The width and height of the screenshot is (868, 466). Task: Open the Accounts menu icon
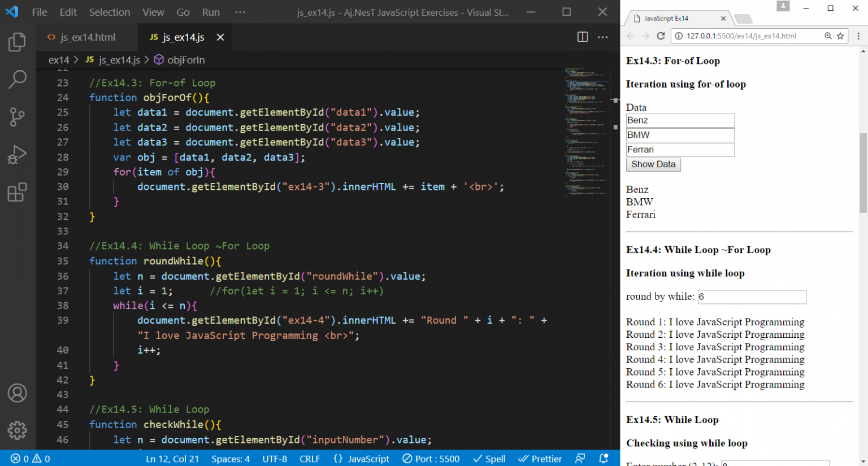17,393
